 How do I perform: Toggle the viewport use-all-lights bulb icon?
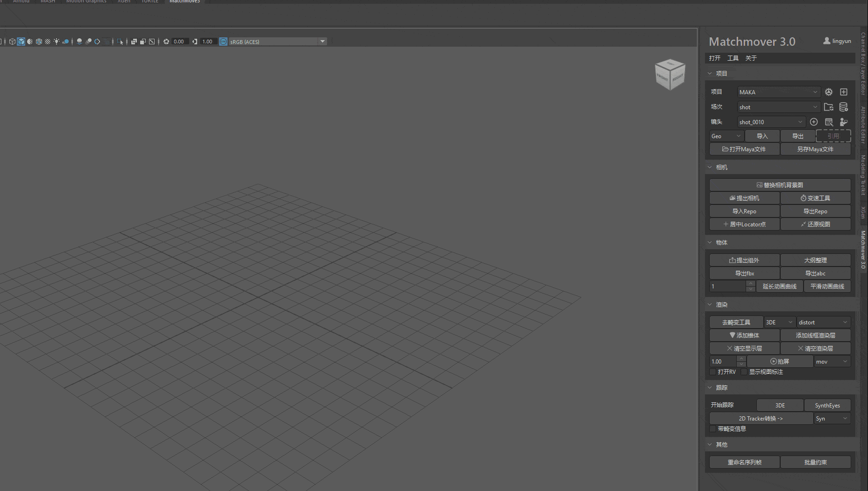(x=57, y=42)
